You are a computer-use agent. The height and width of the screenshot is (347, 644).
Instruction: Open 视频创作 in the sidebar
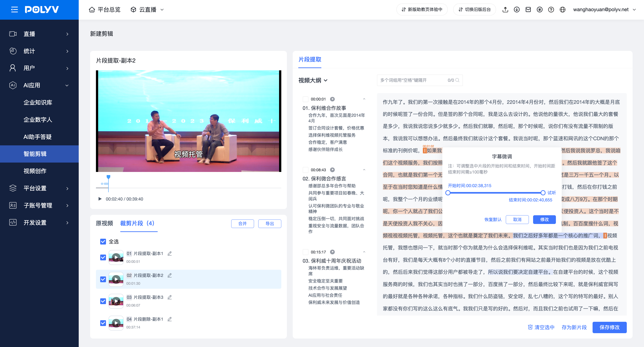(39, 171)
